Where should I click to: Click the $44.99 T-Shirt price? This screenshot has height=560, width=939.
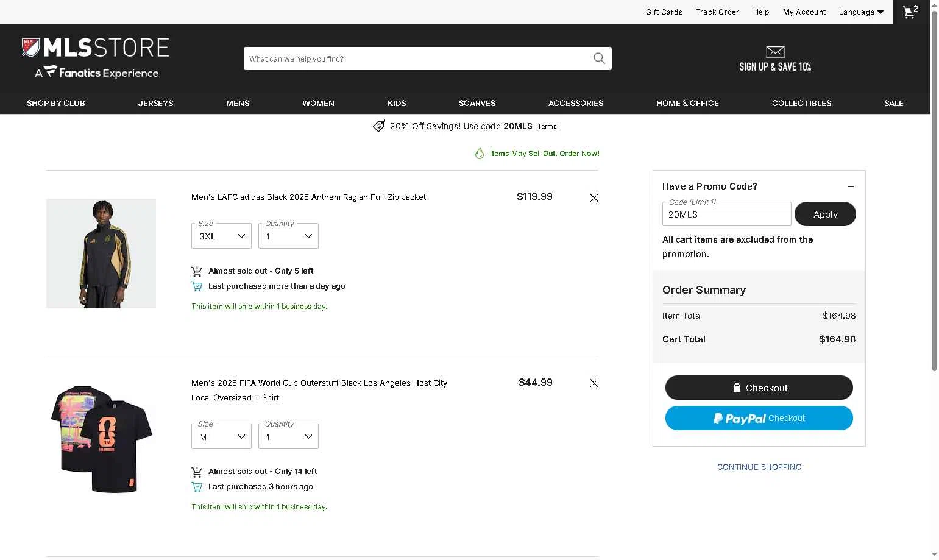pos(536,382)
